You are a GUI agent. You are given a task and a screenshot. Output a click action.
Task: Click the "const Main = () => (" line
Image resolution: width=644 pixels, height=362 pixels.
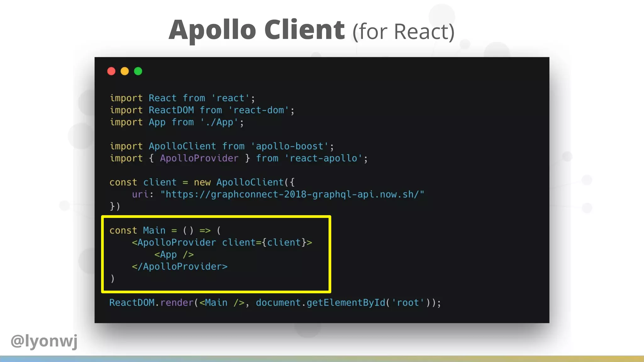[165, 231]
